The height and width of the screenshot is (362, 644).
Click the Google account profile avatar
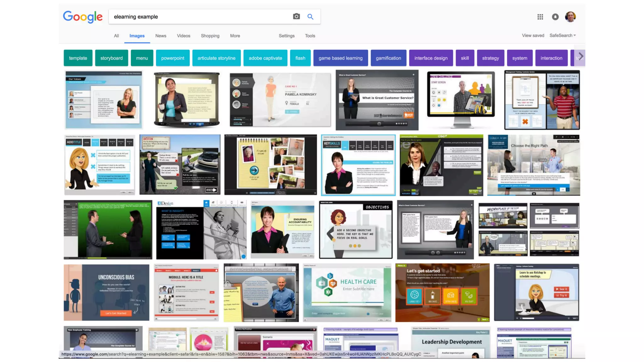click(x=570, y=17)
